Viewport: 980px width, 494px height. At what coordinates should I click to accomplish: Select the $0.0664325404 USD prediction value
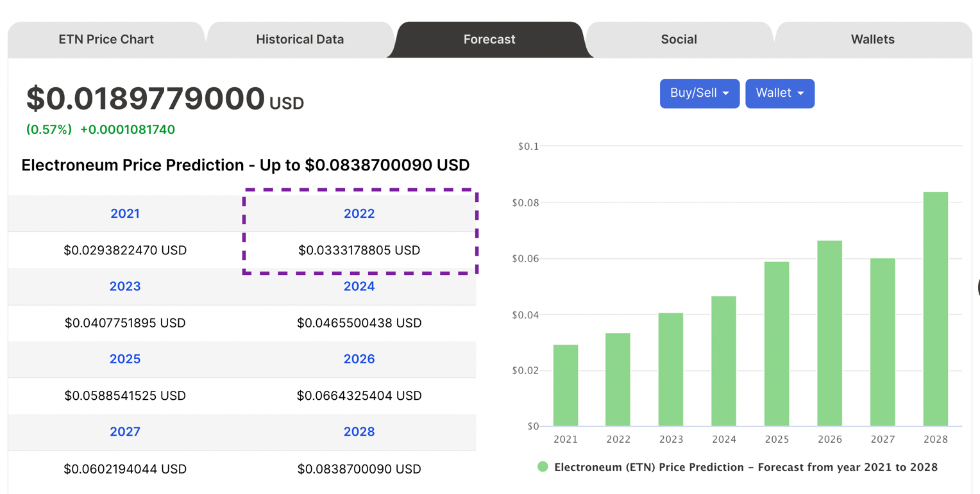[x=359, y=396]
